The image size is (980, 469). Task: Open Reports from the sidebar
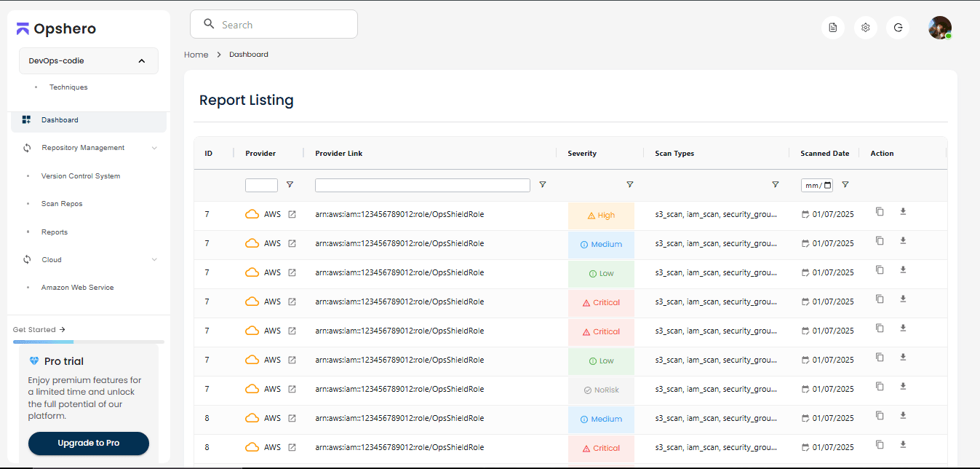pyautogui.click(x=55, y=232)
